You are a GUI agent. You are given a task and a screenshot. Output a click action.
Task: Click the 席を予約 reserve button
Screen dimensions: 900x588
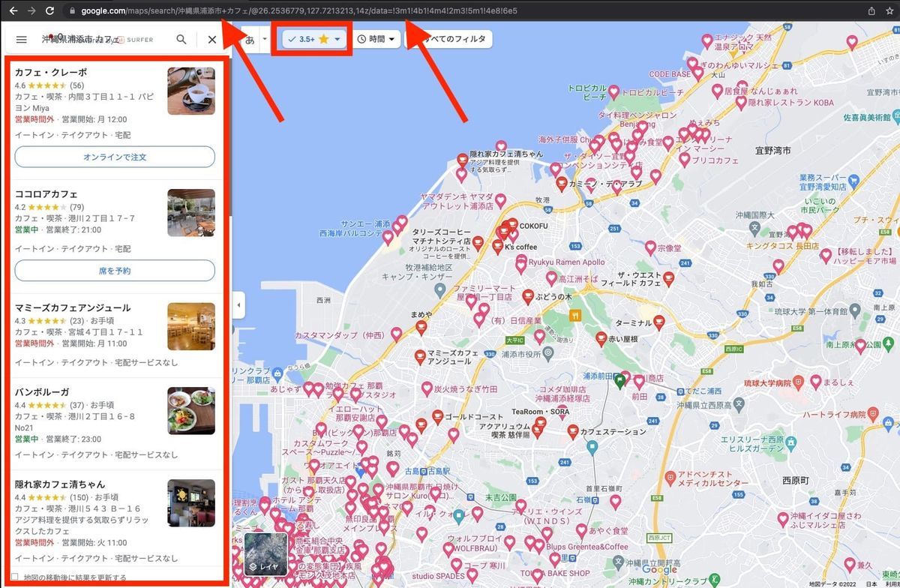coord(115,271)
